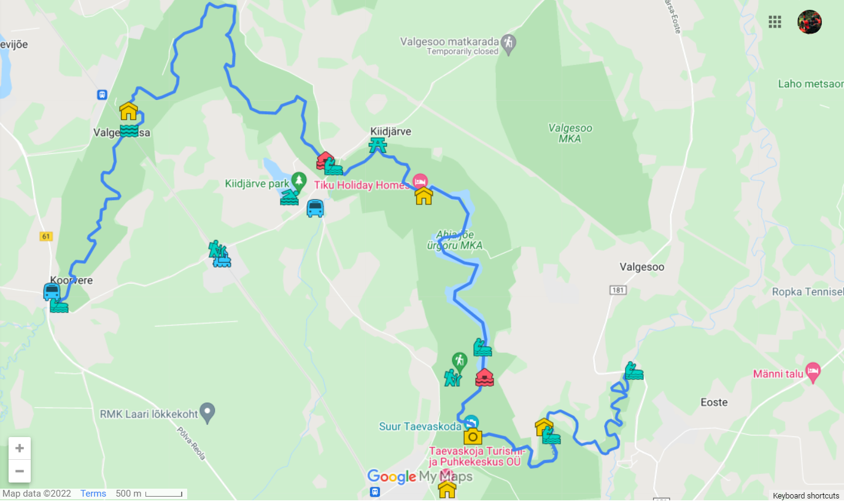
Task: Click the Google My Maps logo
Action: pos(420,476)
